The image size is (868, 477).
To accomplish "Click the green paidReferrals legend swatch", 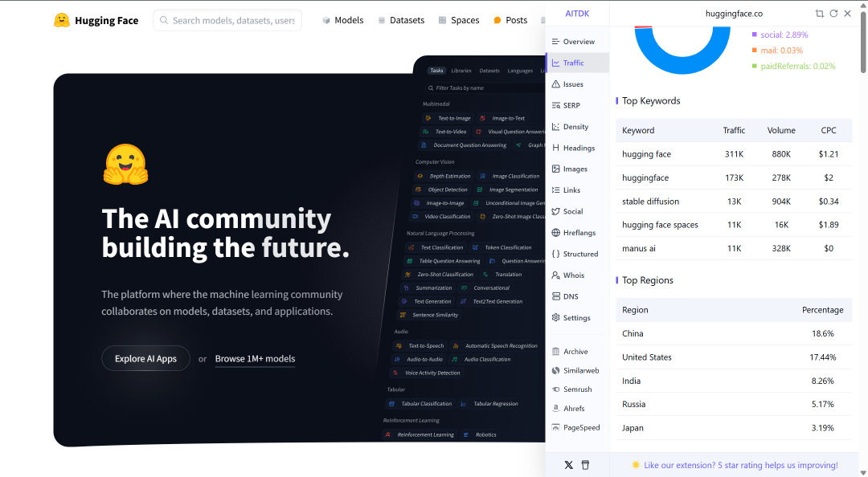I will 754,66.
